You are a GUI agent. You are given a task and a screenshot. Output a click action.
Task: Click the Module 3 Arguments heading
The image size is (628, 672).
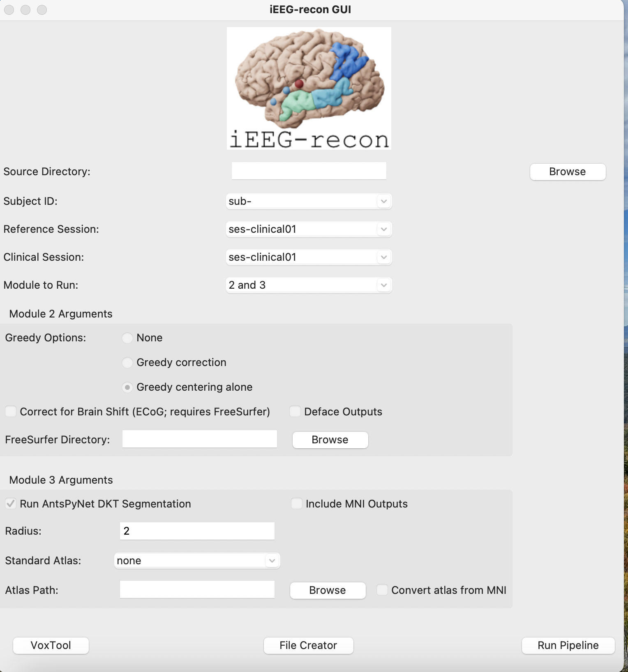[x=61, y=480]
